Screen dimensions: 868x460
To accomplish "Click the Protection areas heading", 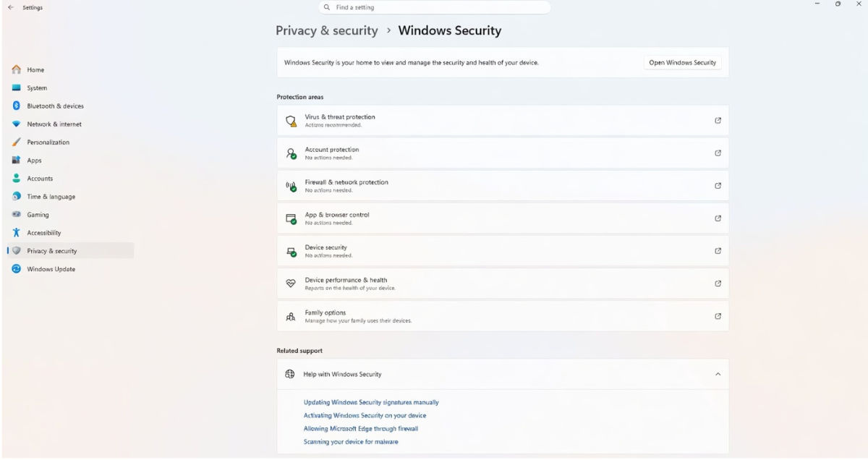I will (300, 97).
